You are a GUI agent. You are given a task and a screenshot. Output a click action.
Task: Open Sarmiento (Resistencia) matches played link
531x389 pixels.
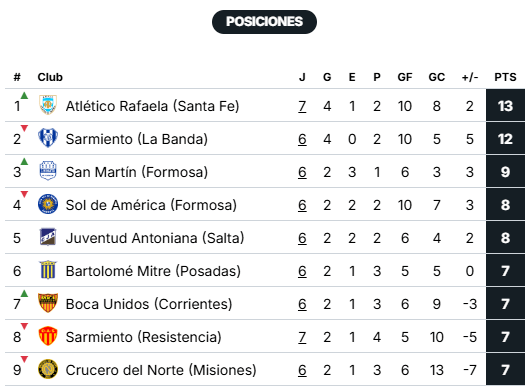tap(302, 337)
